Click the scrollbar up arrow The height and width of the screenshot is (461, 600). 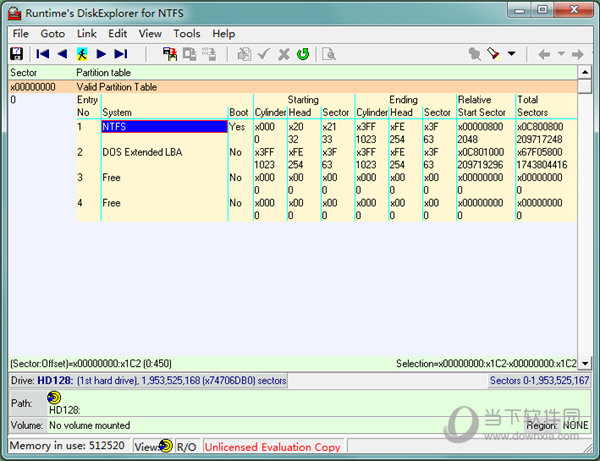[x=585, y=72]
